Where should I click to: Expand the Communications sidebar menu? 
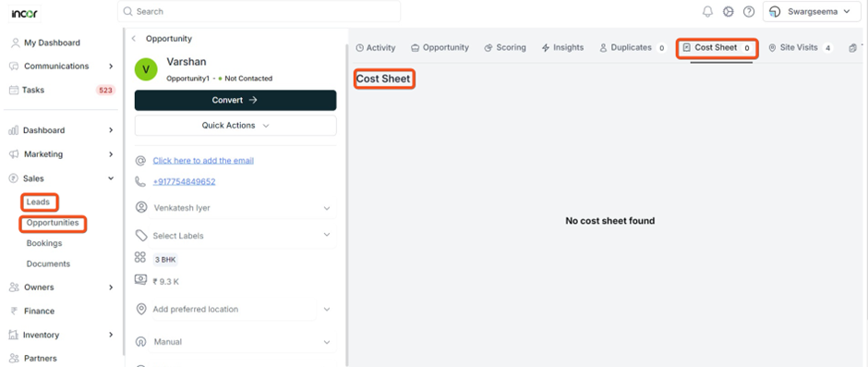pos(111,66)
